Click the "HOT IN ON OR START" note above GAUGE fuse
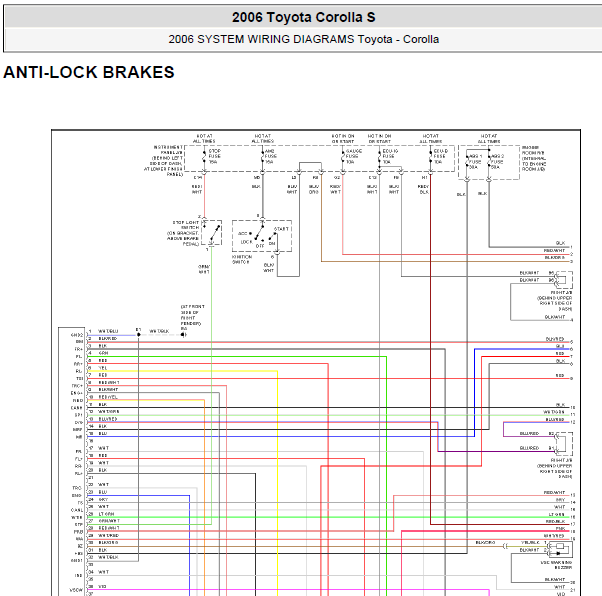Image resolution: width=602 pixels, height=596 pixels. [x=343, y=139]
